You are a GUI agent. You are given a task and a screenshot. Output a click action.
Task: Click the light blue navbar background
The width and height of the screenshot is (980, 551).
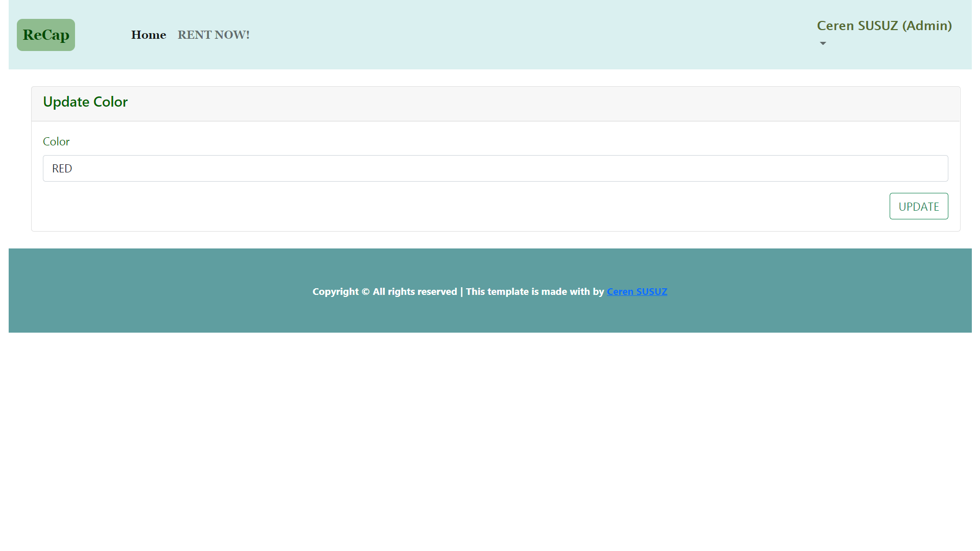(x=510, y=35)
